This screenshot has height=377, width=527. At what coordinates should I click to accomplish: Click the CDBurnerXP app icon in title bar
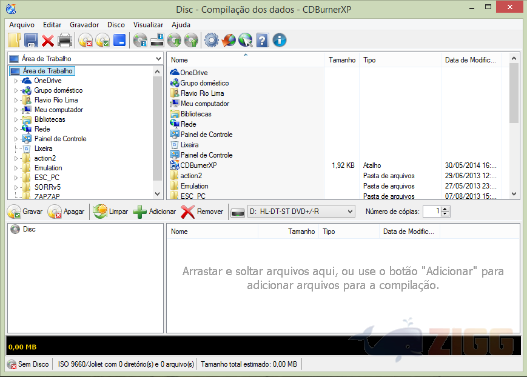point(11,9)
